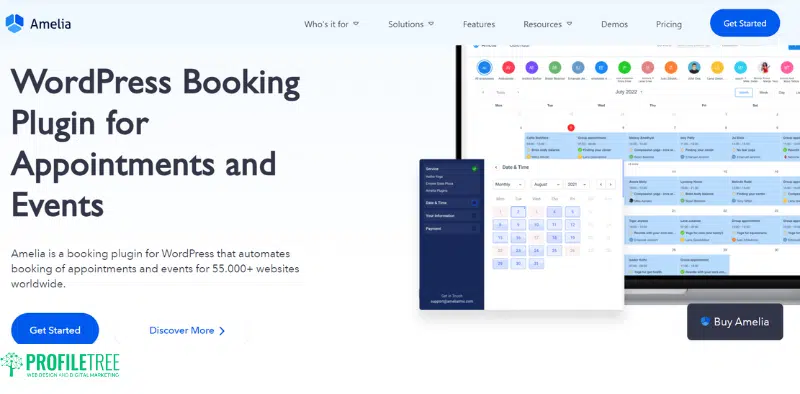Screen dimensions: 800x394
Task: Select the man's photo employee avatar
Action: pyautogui.click(x=694, y=67)
